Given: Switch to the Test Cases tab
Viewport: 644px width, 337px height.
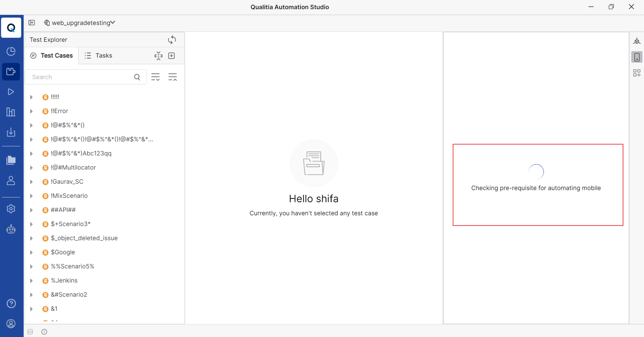Looking at the screenshot, I should 52,56.
